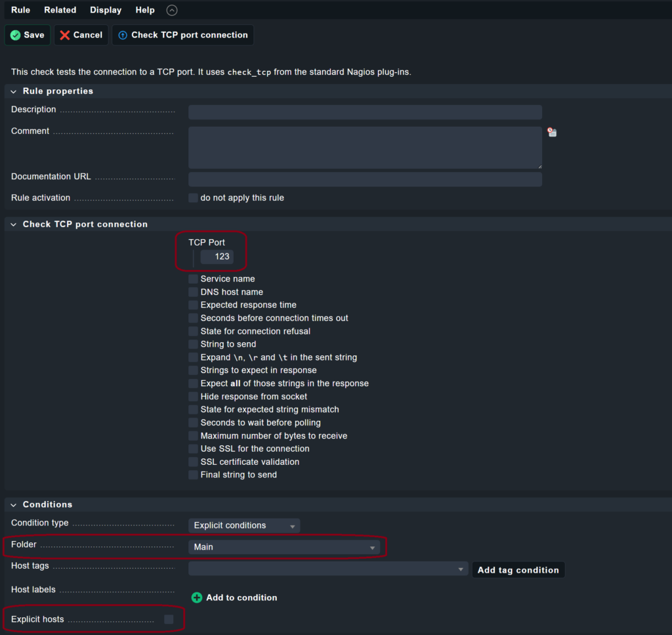
Task: Click into the TCP Port field
Action: coord(217,256)
